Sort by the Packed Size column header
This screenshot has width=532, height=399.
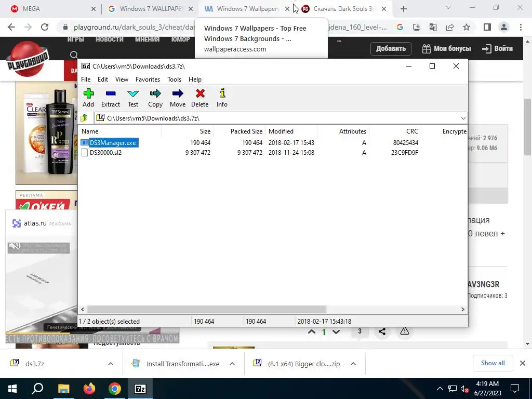point(239,131)
